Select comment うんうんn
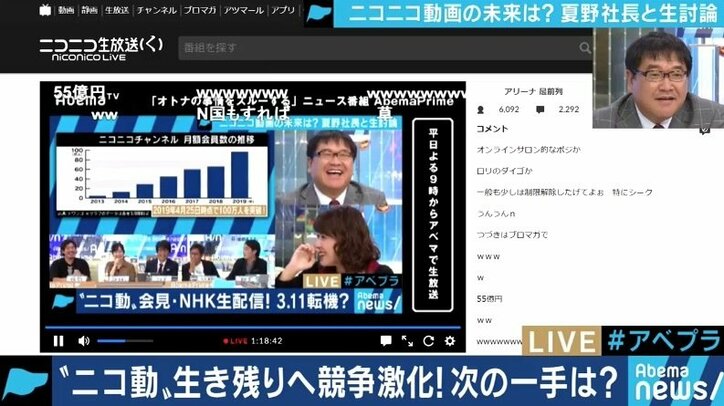 (x=496, y=213)
